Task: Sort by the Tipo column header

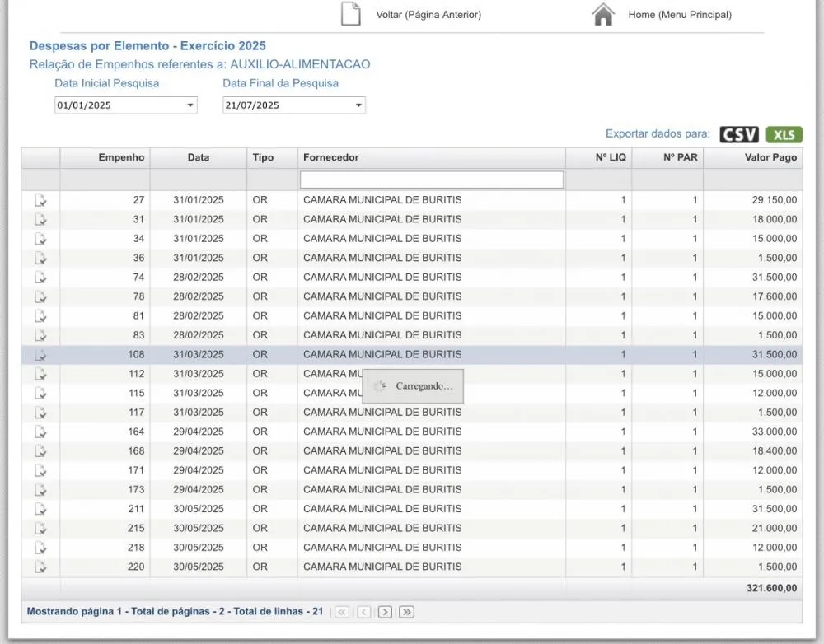Action: click(272, 157)
